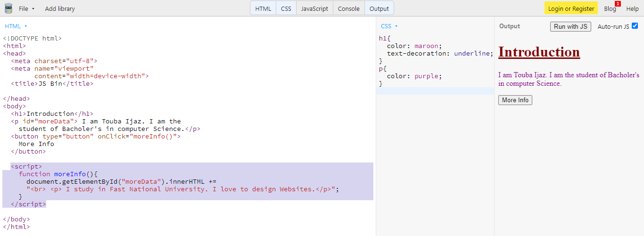This screenshot has height=236, width=644.
Task: Click the Auto-run JS label text
Action: click(613, 26)
